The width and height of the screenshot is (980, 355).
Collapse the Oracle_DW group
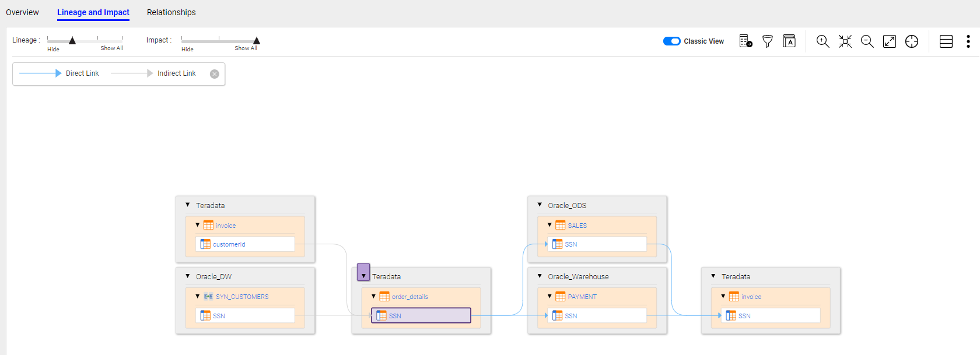pos(188,276)
